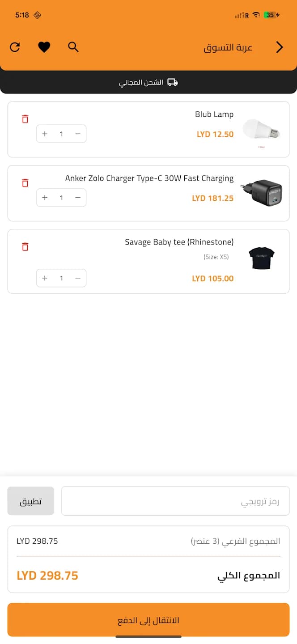Open search with magnifier icon
297x644 pixels.
[73, 47]
